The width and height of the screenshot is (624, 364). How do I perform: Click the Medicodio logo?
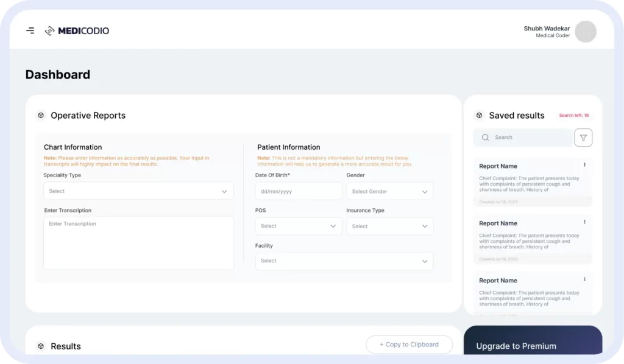tap(77, 30)
